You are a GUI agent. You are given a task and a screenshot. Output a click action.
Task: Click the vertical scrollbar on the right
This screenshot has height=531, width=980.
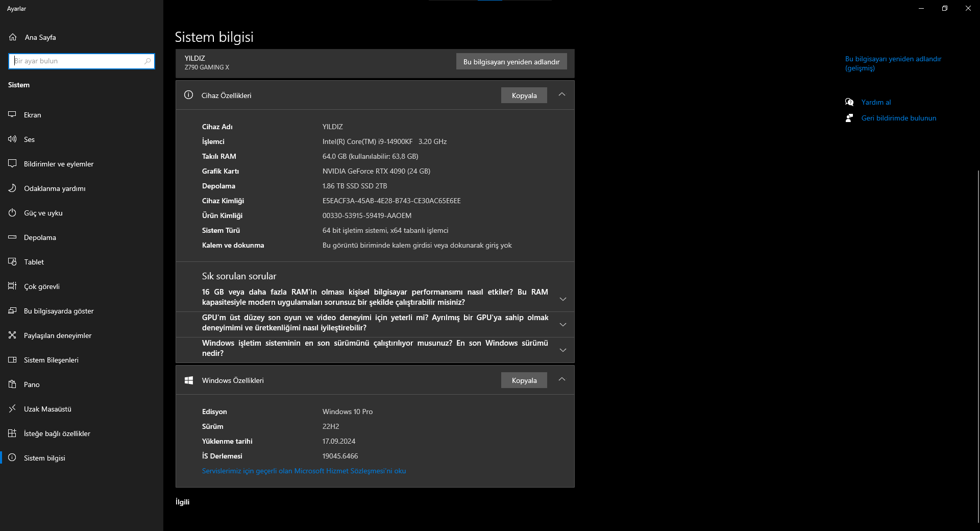(977, 347)
